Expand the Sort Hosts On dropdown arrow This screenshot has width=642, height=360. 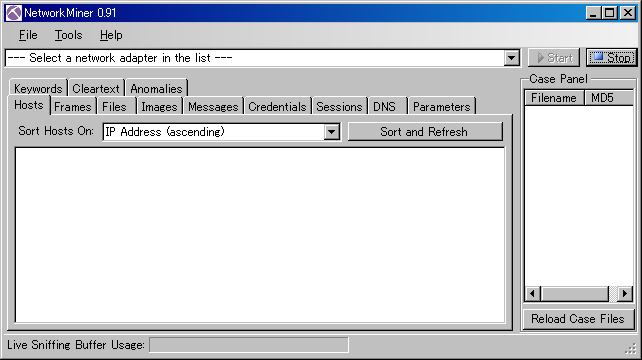pos(332,132)
